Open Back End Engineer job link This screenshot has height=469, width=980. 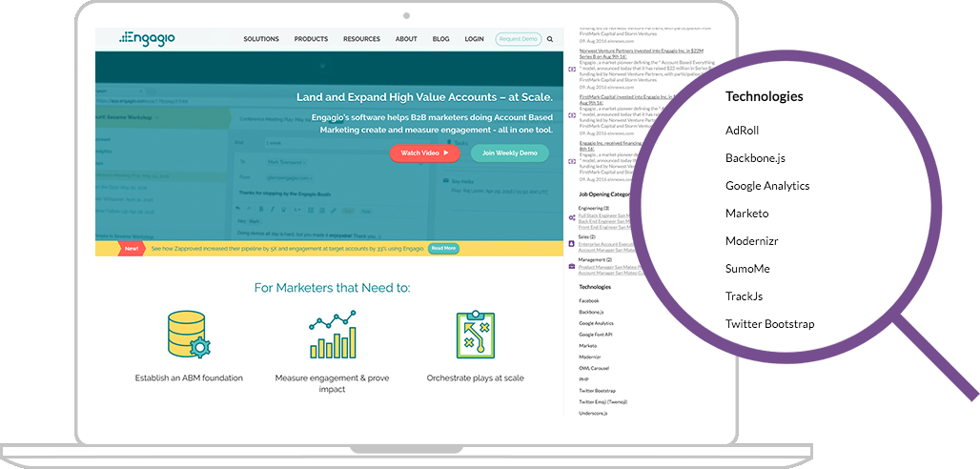pos(603,221)
